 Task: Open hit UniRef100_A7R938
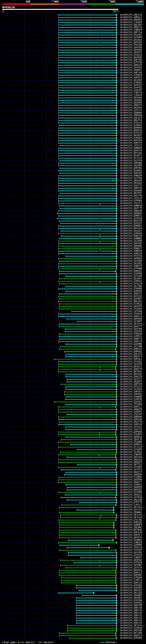click(131, 334)
